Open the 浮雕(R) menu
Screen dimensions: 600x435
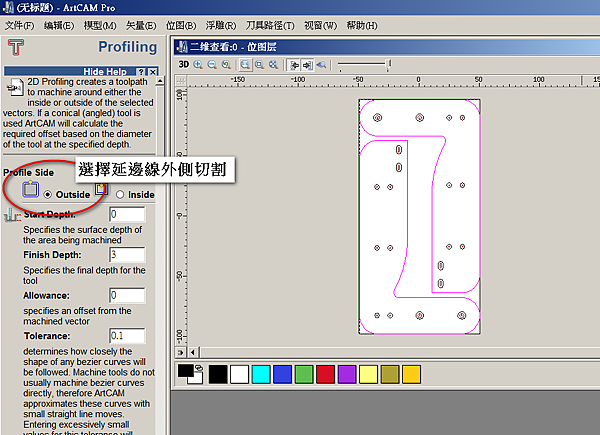221,26
